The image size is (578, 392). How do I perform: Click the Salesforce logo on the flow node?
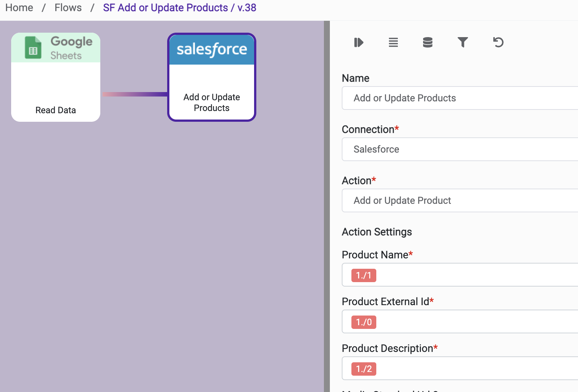click(211, 49)
